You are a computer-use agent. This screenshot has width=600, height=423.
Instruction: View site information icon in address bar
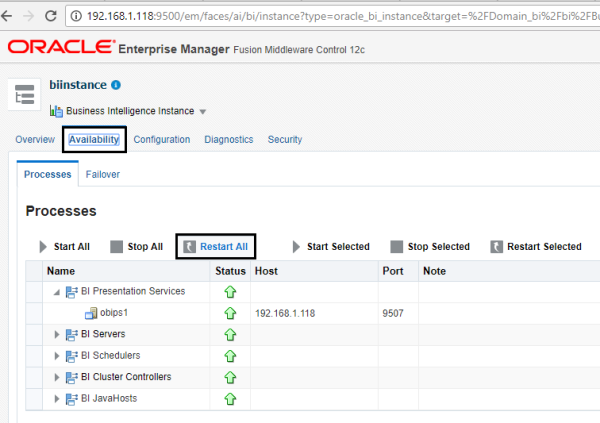[76, 16]
